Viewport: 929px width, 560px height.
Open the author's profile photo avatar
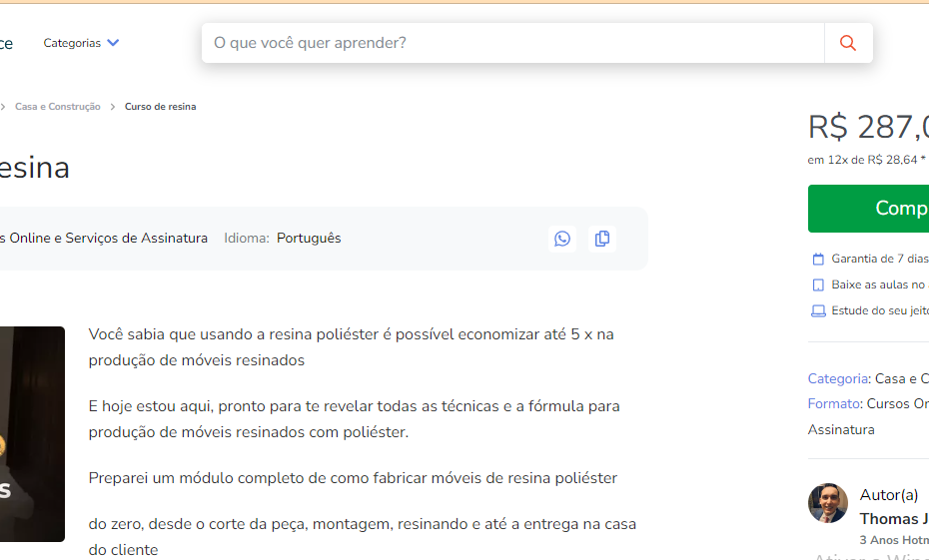pos(827,503)
